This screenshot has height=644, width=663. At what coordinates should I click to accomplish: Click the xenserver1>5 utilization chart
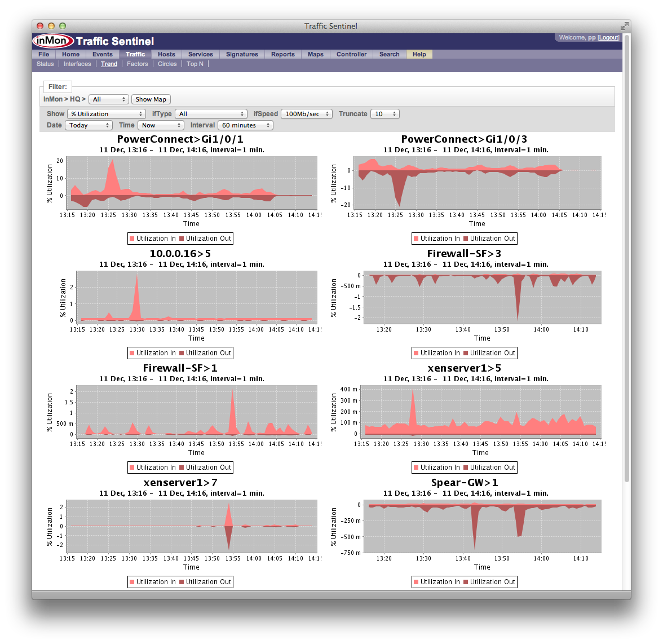click(x=481, y=412)
